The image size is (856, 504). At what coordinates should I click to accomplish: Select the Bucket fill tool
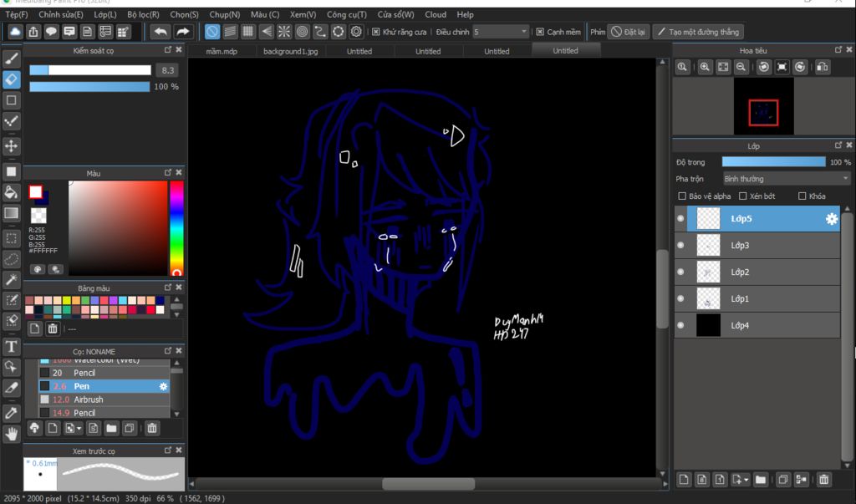point(11,192)
